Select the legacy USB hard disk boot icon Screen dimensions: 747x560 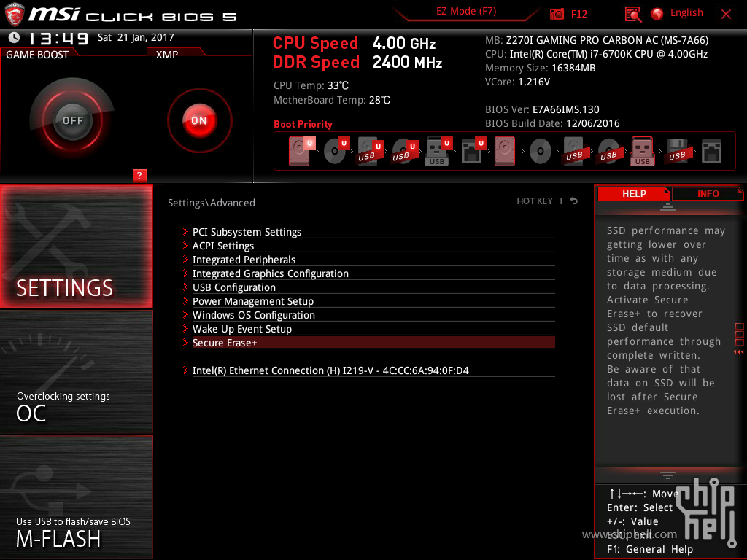tap(574, 151)
